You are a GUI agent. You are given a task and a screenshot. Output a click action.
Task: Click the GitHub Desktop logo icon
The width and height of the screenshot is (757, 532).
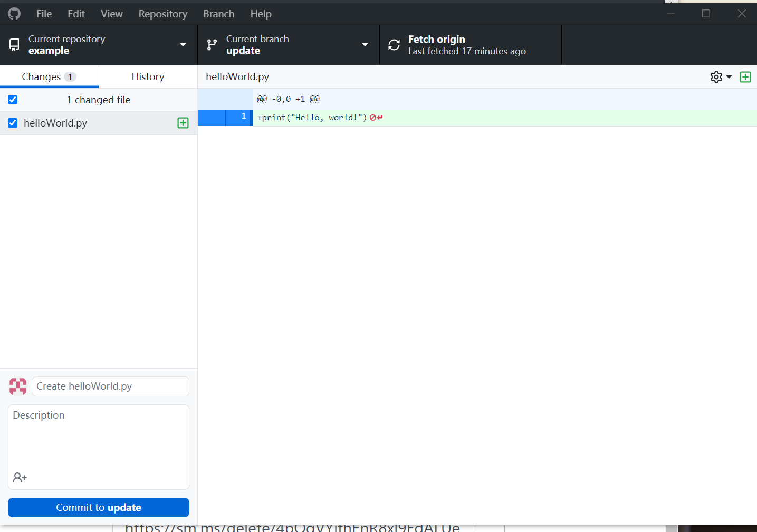click(14, 14)
